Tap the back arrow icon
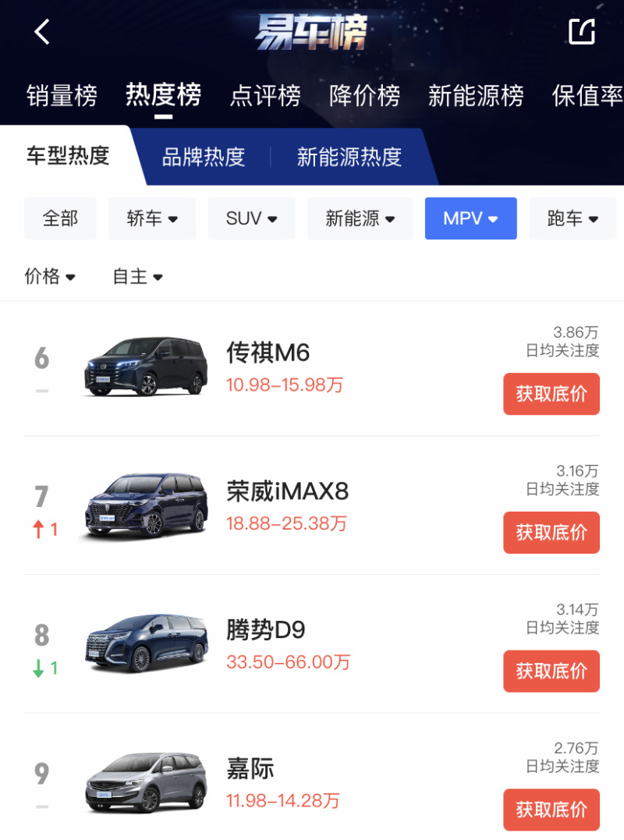The width and height of the screenshot is (624, 840). coord(42,32)
